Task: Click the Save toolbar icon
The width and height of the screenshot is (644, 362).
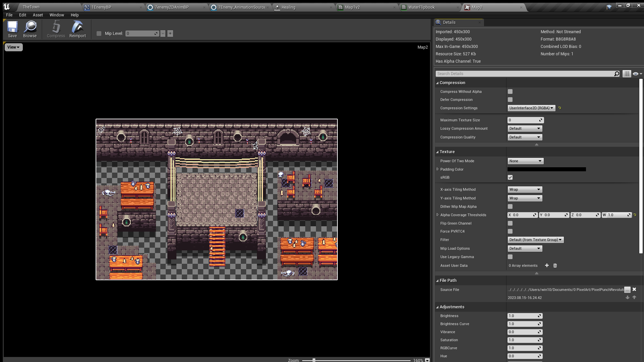Action: tap(12, 29)
